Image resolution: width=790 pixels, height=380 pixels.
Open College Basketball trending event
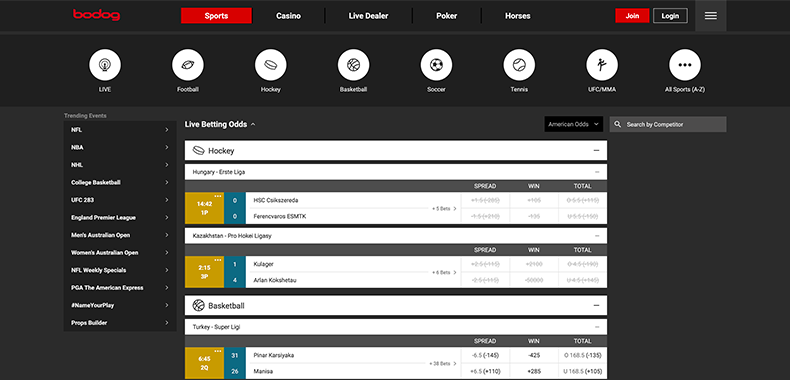[x=120, y=182]
